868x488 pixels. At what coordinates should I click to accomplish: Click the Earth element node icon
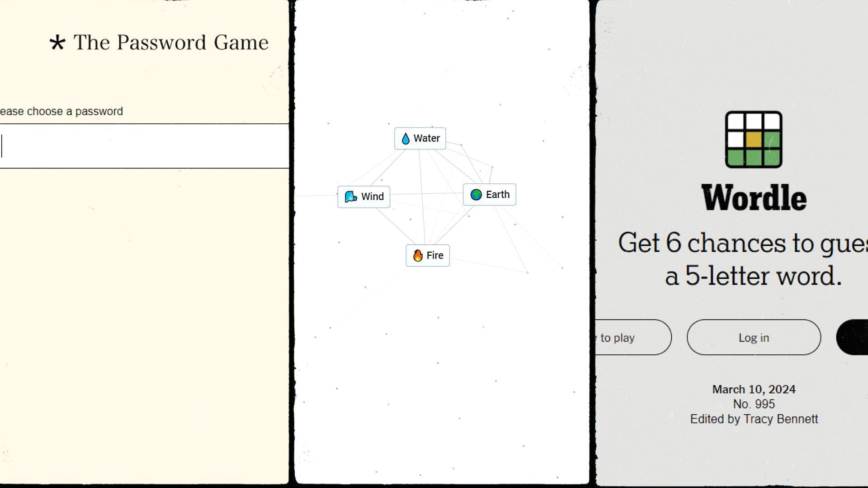pos(476,194)
